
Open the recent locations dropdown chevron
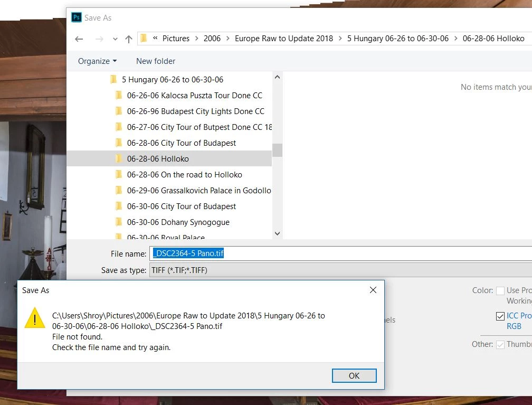[116, 39]
